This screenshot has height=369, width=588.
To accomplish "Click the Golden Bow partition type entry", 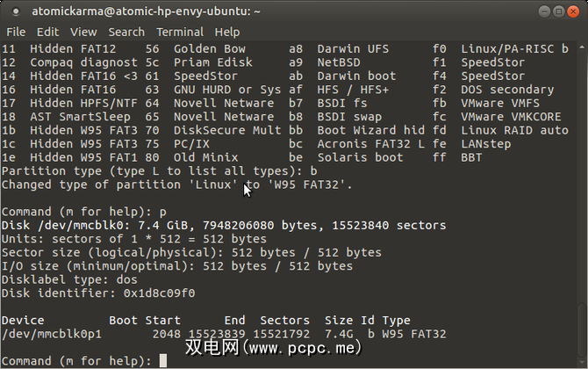I will [210, 49].
